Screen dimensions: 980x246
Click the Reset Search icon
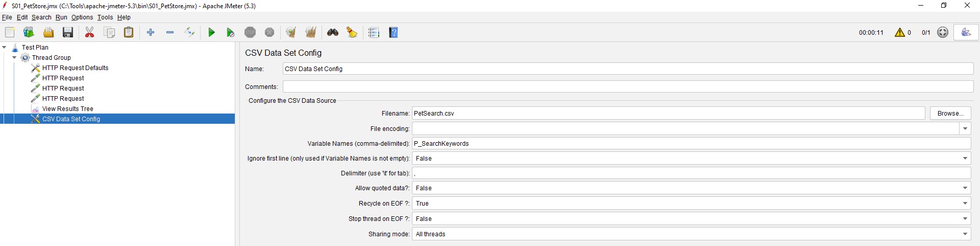pyautogui.click(x=352, y=32)
